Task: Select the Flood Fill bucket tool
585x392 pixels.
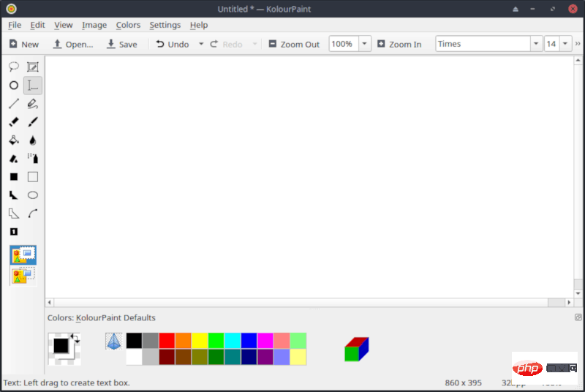Action: click(x=14, y=140)
